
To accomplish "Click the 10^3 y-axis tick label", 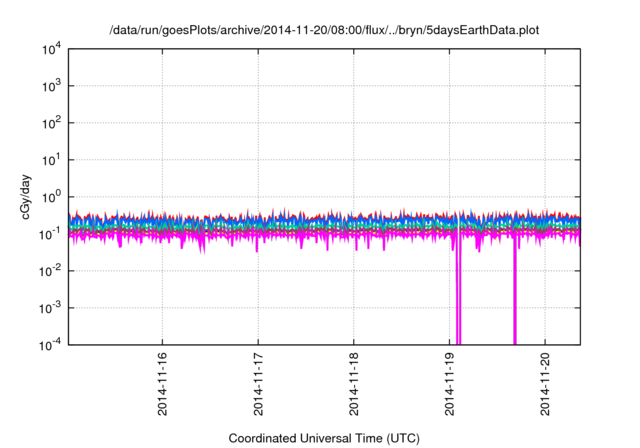I will click(x=51, y=86).
